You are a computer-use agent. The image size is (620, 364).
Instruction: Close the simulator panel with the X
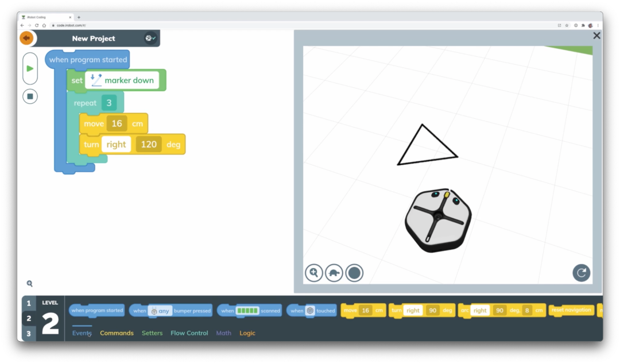pyautogui.click(x=596, y=36)
